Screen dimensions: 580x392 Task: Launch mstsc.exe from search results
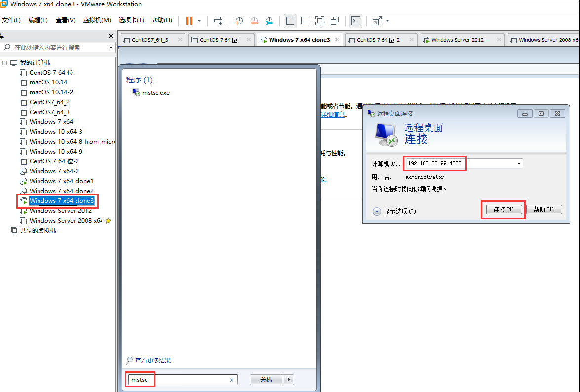(x=151, y=93)
